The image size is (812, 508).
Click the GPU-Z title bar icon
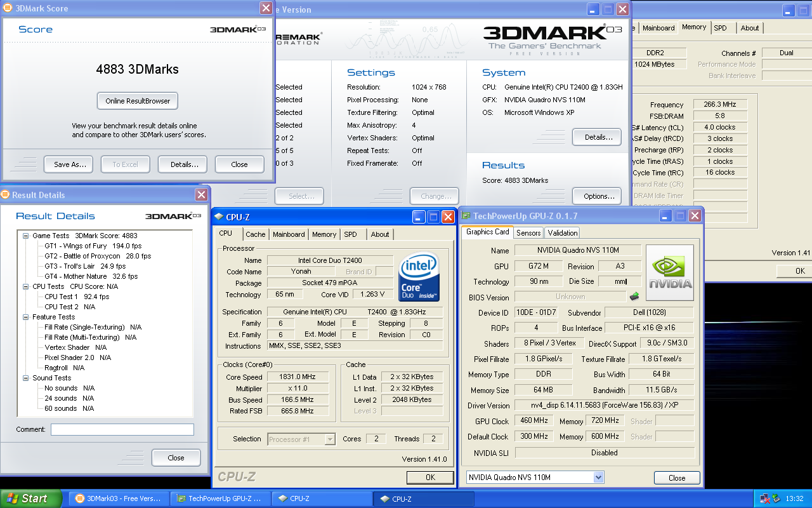(466, 217)
